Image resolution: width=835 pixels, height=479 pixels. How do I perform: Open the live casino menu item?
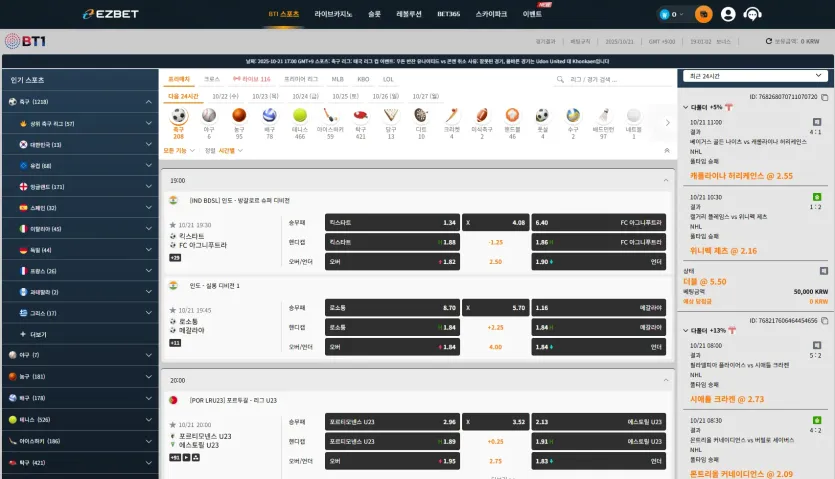click(333, 14)
